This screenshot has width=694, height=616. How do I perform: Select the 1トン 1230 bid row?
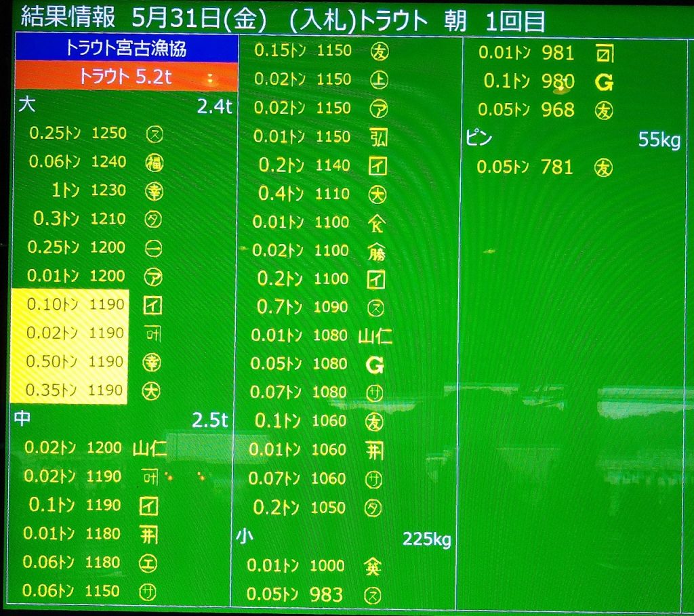[88, 190]
